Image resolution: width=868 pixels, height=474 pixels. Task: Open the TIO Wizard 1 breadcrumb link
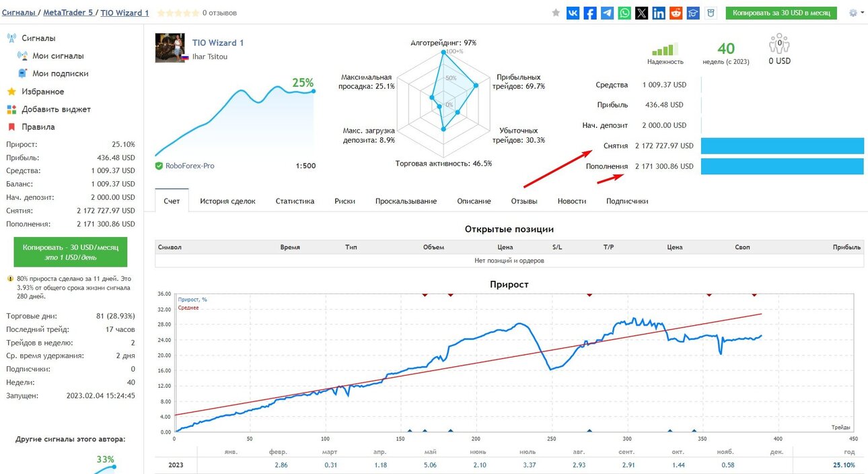tap(124, 12)
